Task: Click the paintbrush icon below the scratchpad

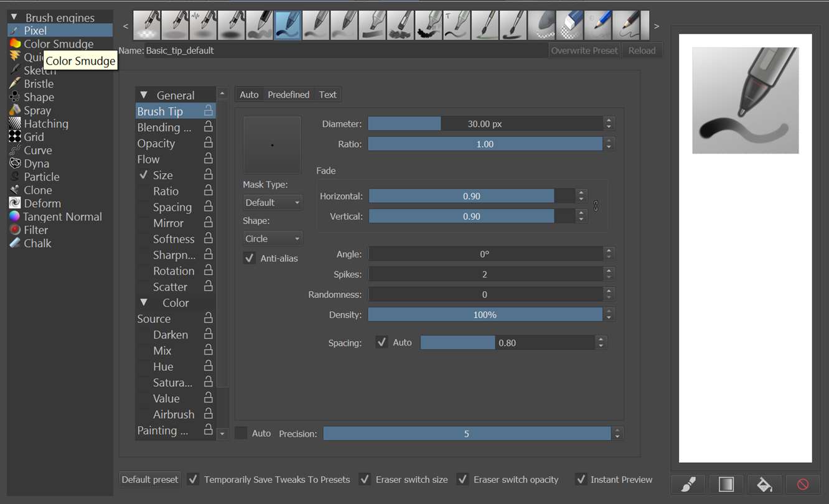Action: pos(688,484)
